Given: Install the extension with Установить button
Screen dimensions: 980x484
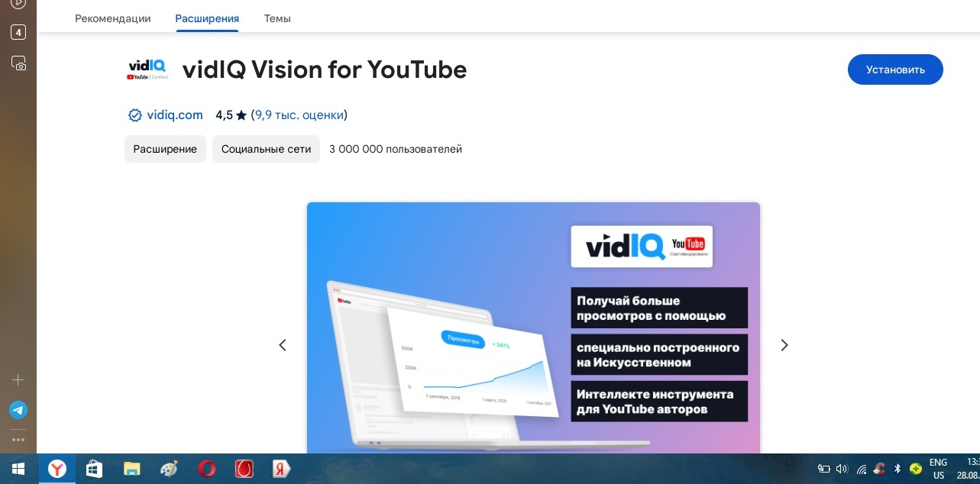Looking at the screenshot, I should pos(895,69).
